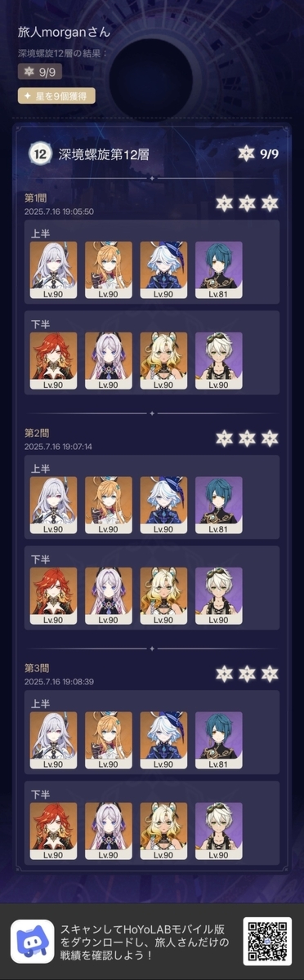Select the red-haired Lv.90 character in 第1間 下半
The image size is (304, 980).
click(53, 361)
